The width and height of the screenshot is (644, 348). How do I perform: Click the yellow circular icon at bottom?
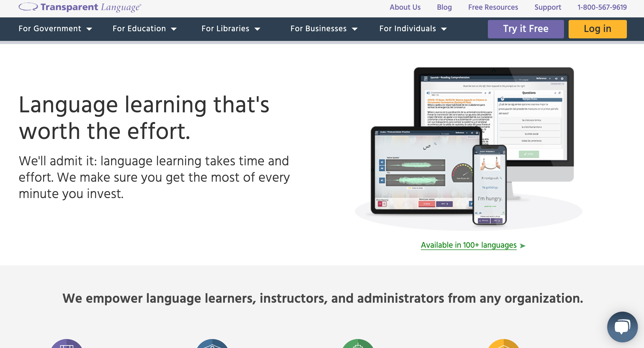(x=503, y=344)
